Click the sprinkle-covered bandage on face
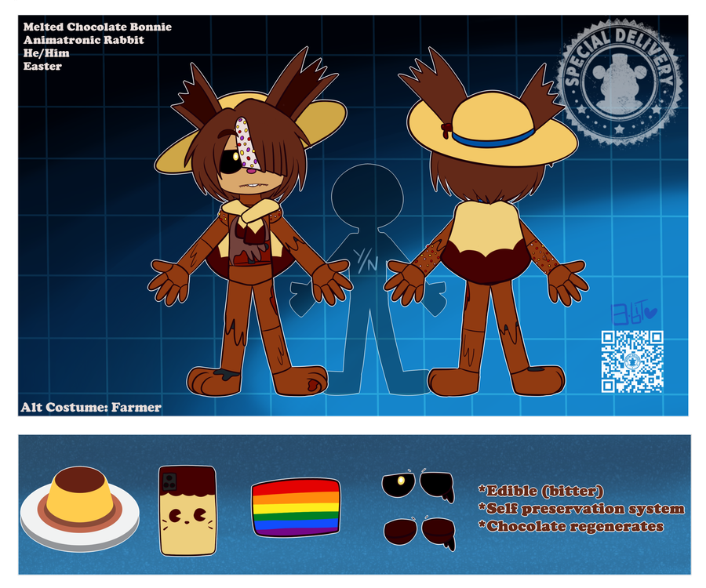Viewport: 706px width, 588px height. pyautogui.click(x=246, y=142)
